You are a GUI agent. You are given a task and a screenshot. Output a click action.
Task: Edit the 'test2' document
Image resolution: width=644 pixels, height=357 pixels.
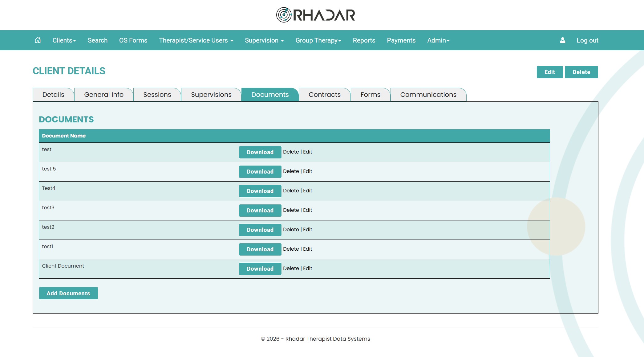(x=308, y=230)
